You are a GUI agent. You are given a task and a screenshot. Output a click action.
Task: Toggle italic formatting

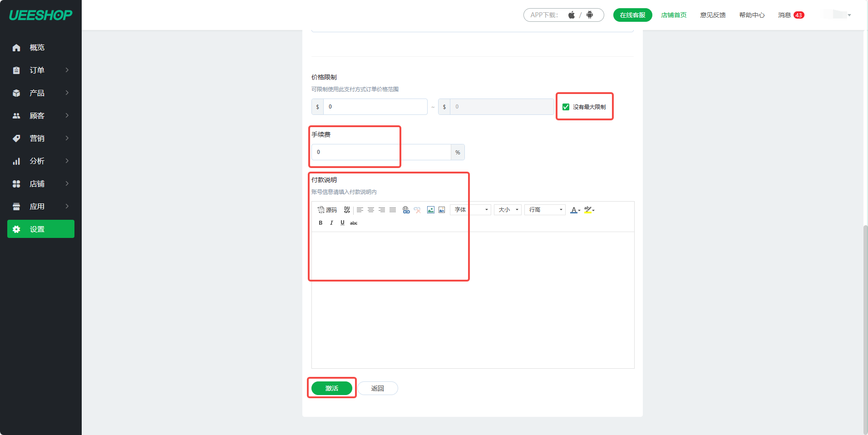point(331,223)
